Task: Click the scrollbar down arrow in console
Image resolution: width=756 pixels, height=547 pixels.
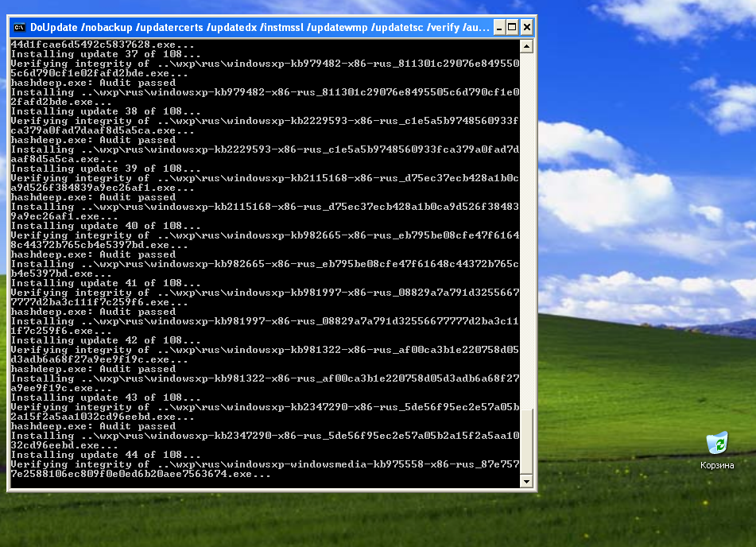Action: tap(526, 481)
